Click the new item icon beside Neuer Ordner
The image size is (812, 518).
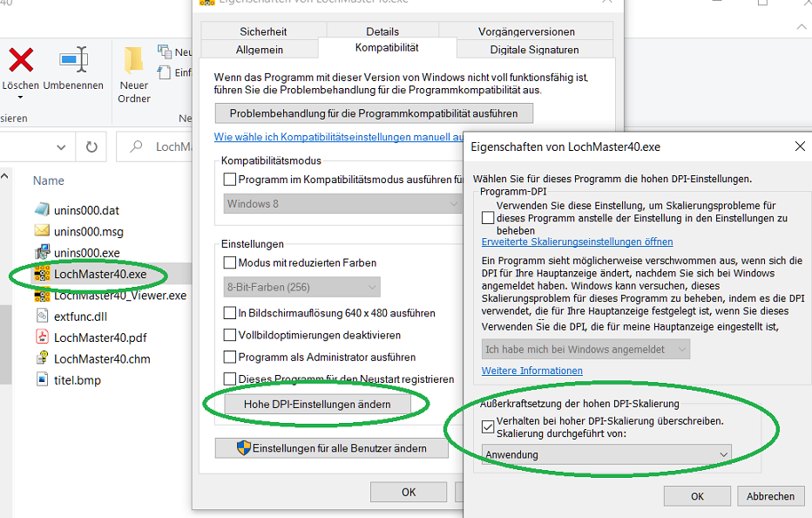pyautogui.click(x=165, y=51)
